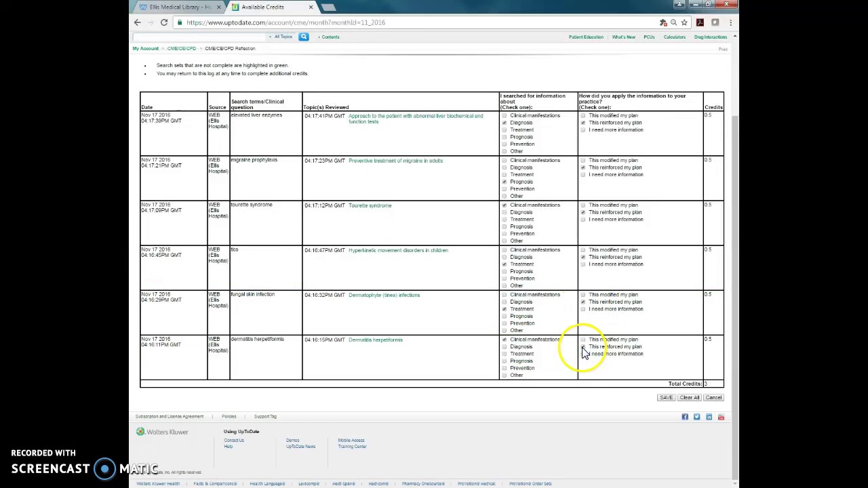
Task: Go to CME/CE/CPD breadcrumb link
Action: pyautogui.click(x=182, y=49)
